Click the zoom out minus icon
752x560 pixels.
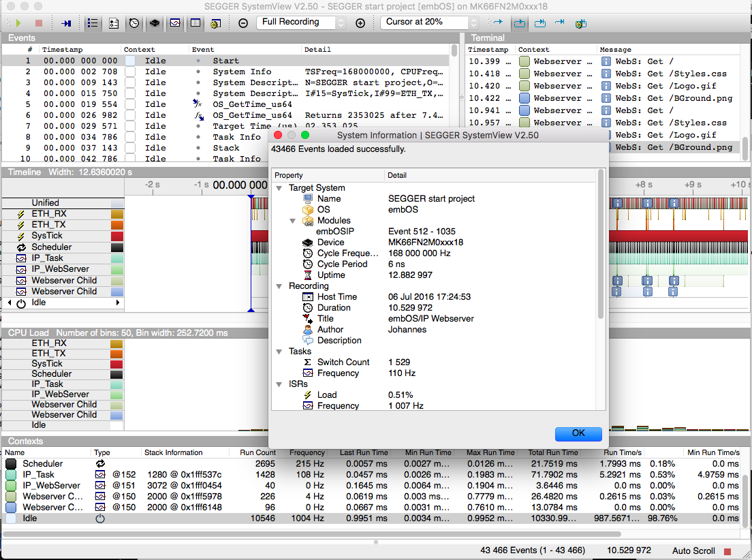[x=243, y=23]
